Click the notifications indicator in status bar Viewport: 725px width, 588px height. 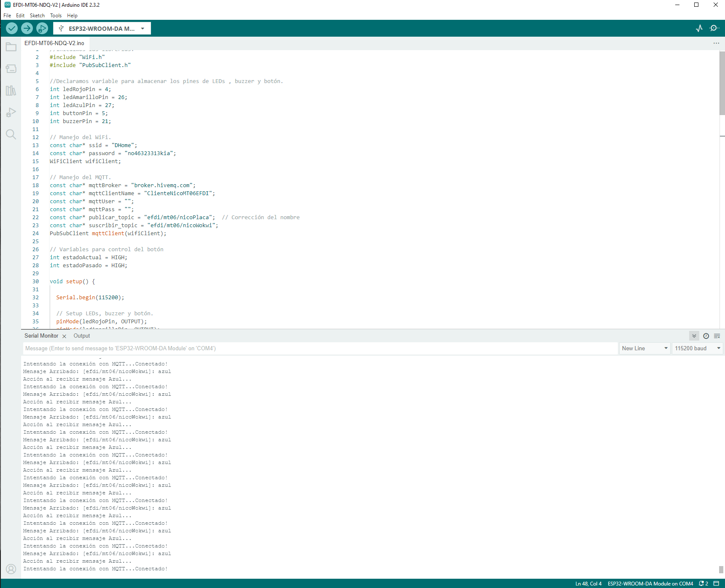point(703,583)
